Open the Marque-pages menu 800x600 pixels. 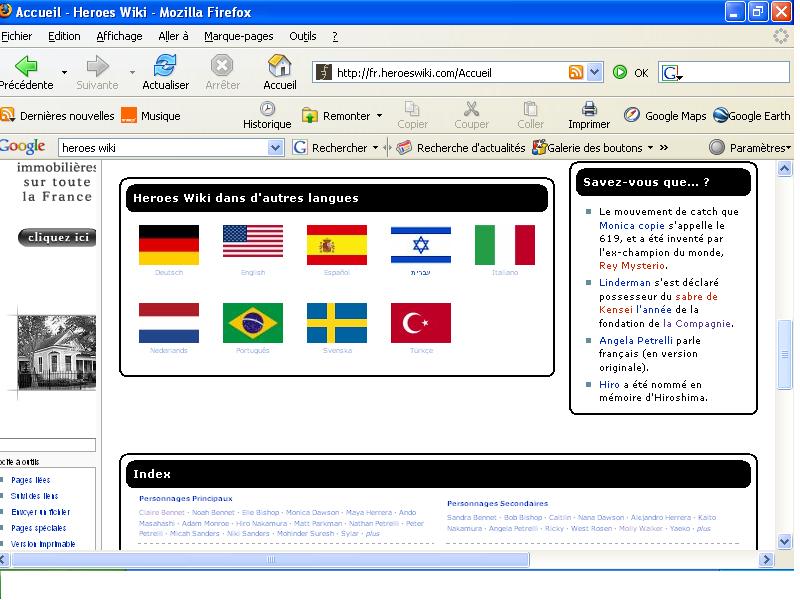click(x=238, y=36)
